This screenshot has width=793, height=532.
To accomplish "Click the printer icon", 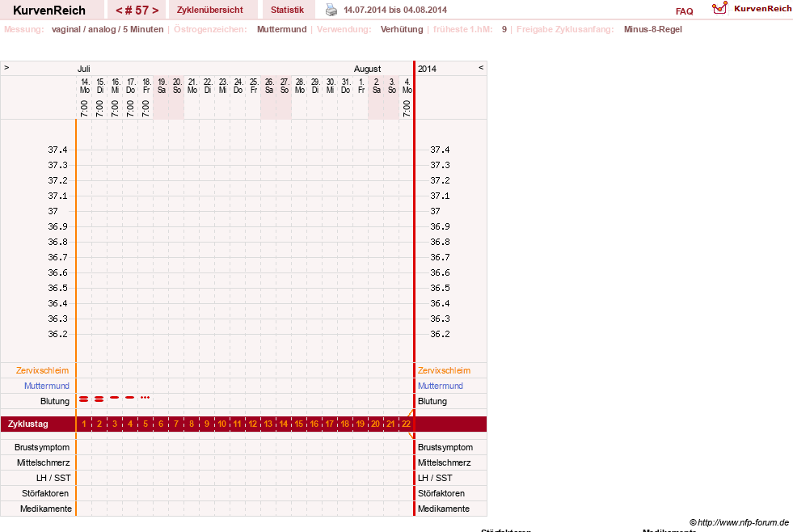I will click(x=331, y=10).
